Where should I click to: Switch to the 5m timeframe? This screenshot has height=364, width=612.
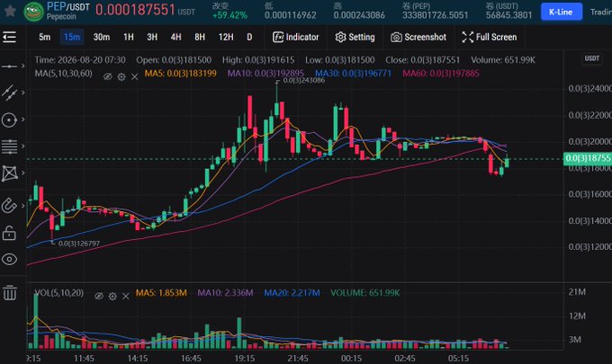pos(44,37)
